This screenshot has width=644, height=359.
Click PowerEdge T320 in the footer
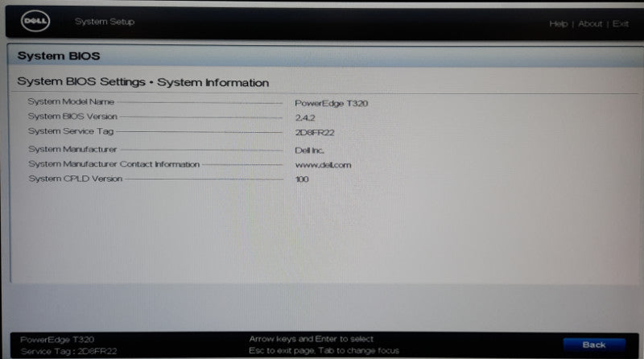click(57, 340)
